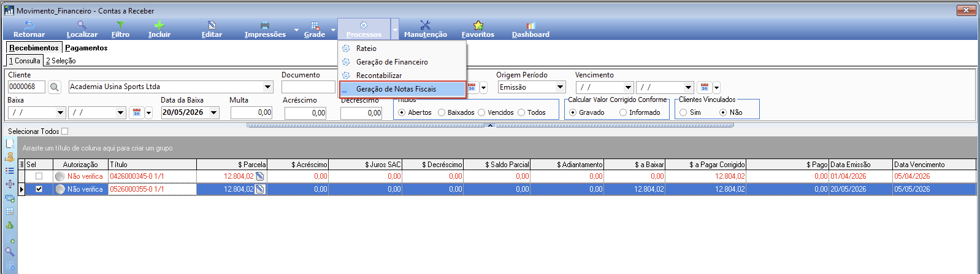Open the Academia Usina Sports Ltda client dropdown
Viewport: 980px width, 274px height.
pyautogui.click(x=268, y=87)
